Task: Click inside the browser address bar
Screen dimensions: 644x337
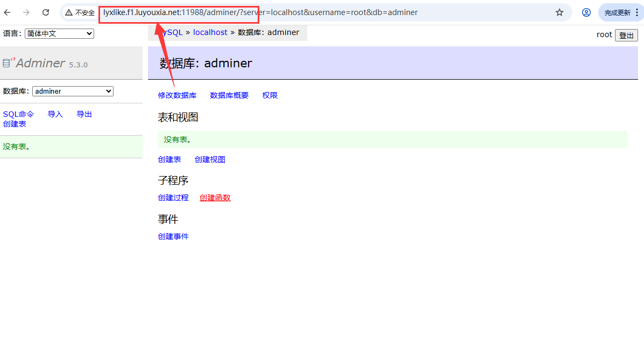Action: tap(323, 12)
